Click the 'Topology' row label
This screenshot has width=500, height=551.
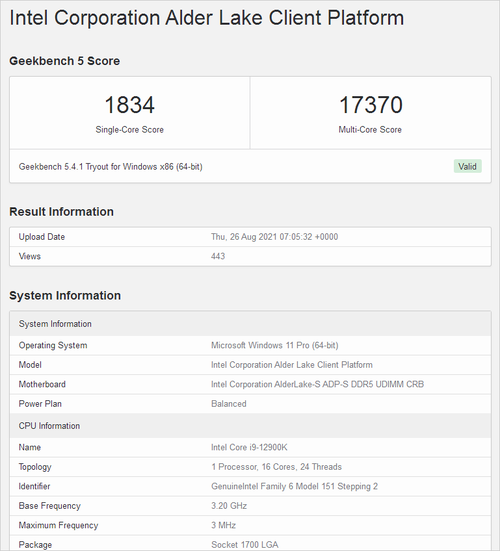35,467
